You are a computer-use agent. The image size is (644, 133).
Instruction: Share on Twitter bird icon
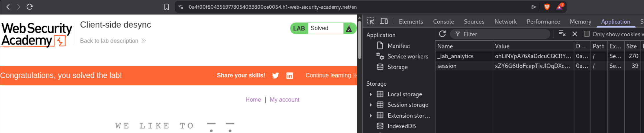pyautogui.click(x=275, y=76)
